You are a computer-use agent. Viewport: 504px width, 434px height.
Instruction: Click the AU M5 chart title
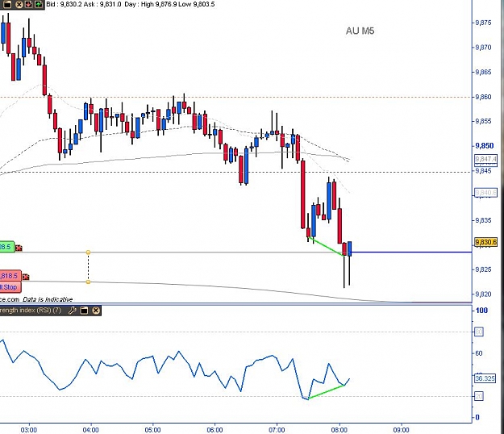click(x=360, y=31)
